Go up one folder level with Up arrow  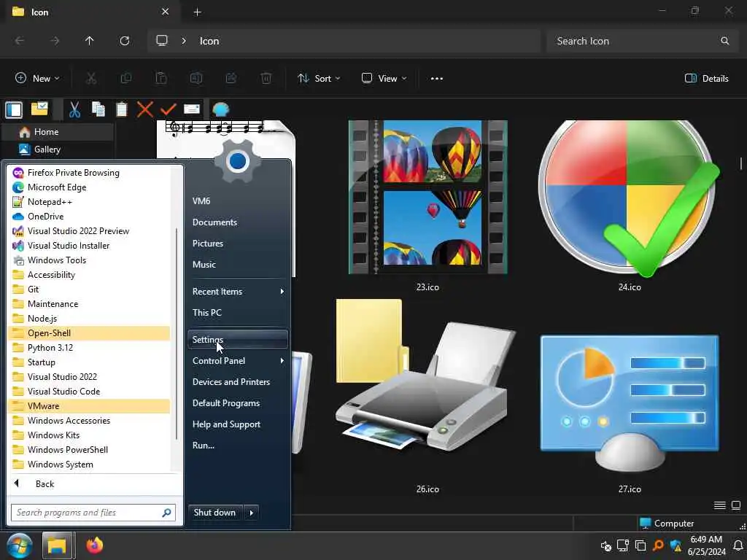pyautogui.click(x=89, y=41)
